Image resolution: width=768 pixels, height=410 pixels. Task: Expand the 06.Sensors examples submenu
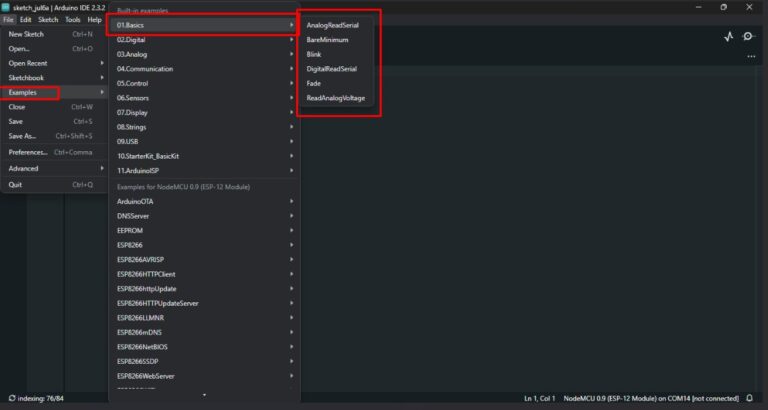point(204,98)
